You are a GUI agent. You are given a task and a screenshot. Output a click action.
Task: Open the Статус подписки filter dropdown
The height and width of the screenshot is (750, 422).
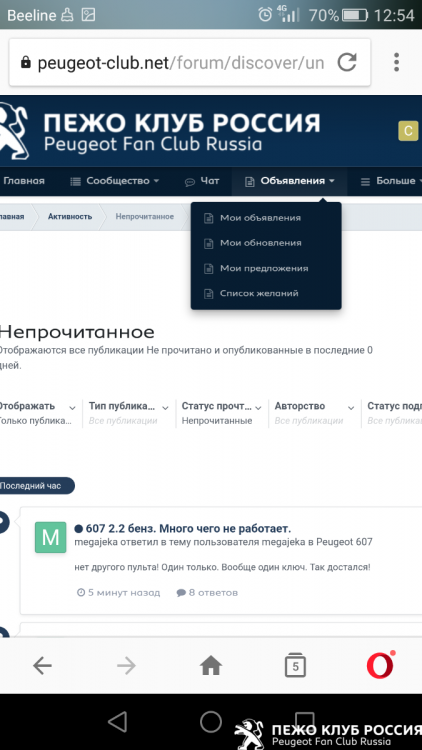[394, 413]
